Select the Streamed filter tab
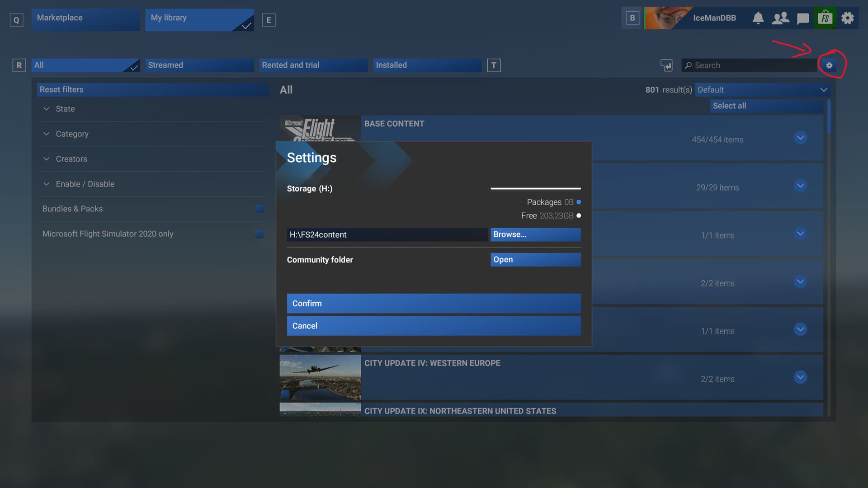Screen dimensions: 868x488 pos(199,66)
